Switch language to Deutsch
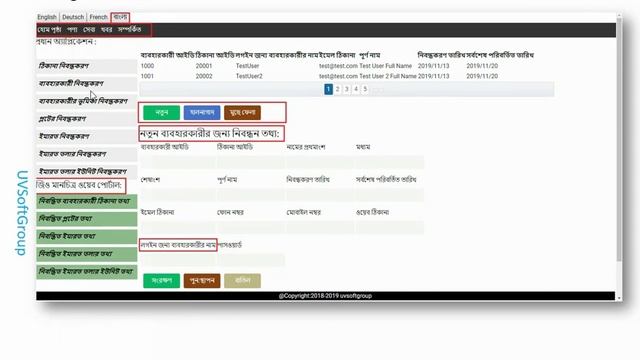The height and width of the screenshot is (360, 640). pyautogui.click(x=73, y=17)
